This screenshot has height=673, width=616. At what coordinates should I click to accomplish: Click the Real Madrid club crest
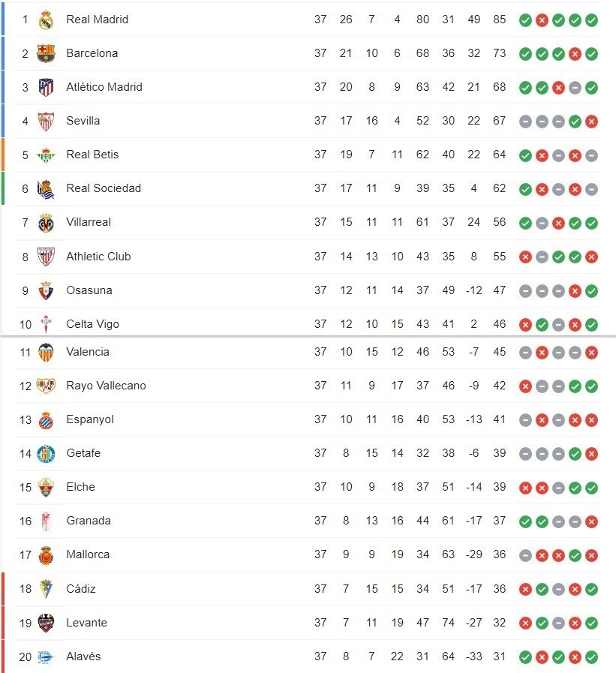tap(46, 20)
